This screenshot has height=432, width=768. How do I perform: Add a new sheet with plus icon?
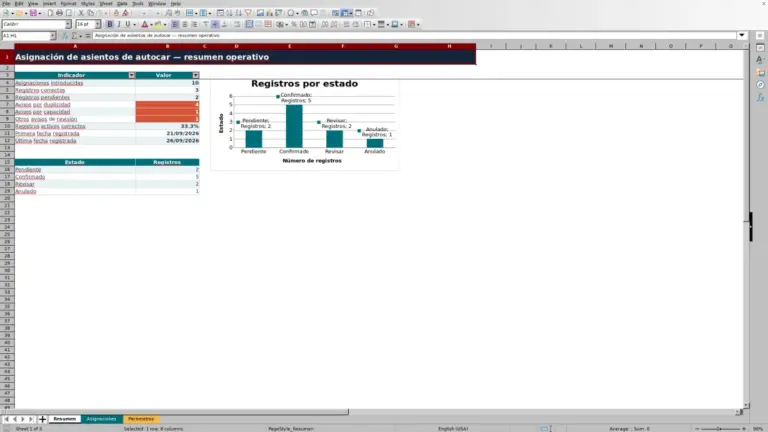point(42,419)
